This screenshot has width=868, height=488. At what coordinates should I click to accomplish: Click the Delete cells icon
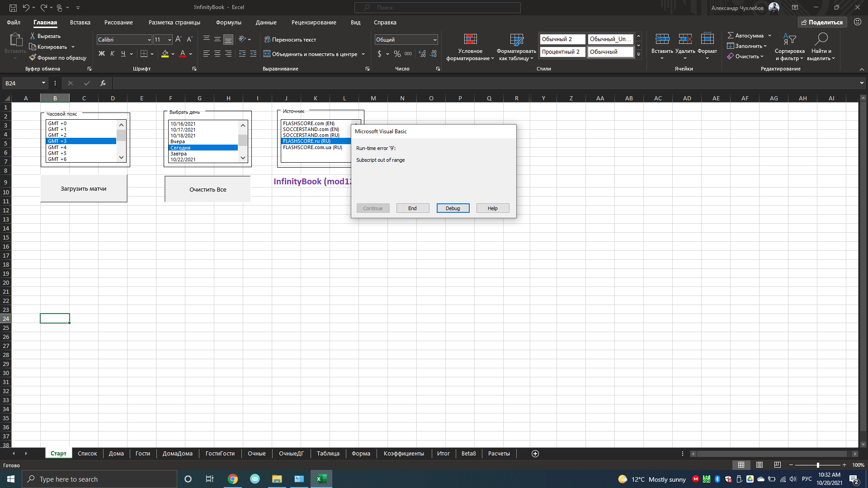[685, 39]
